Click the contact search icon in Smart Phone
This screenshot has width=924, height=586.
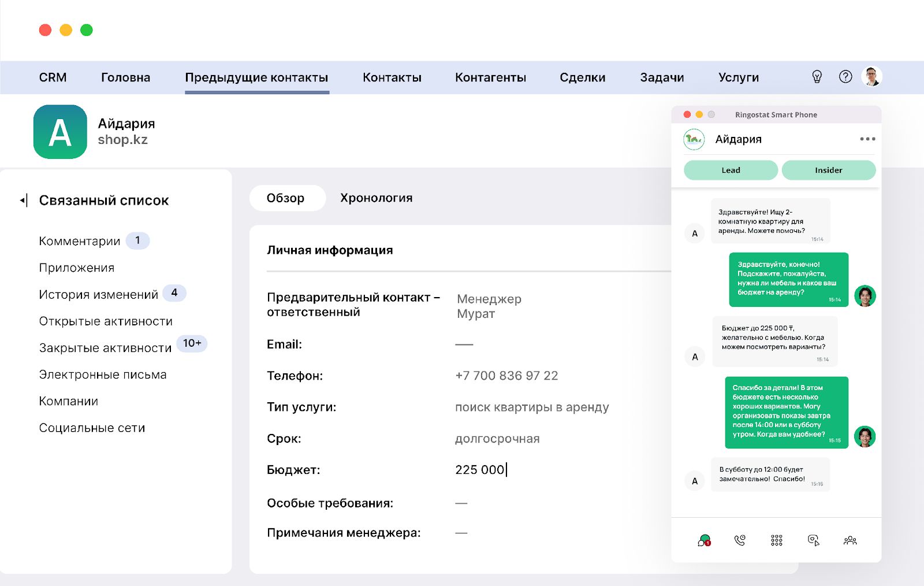point(813,540)
